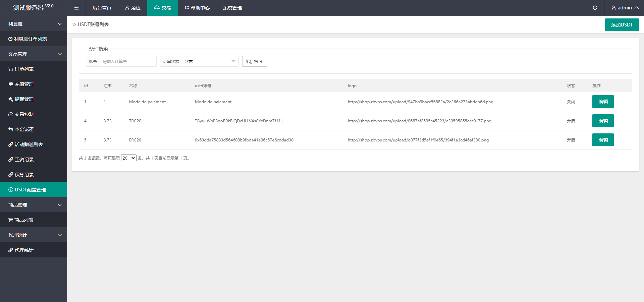Open 商品列表 sidebar item

(x=34, y=220)
